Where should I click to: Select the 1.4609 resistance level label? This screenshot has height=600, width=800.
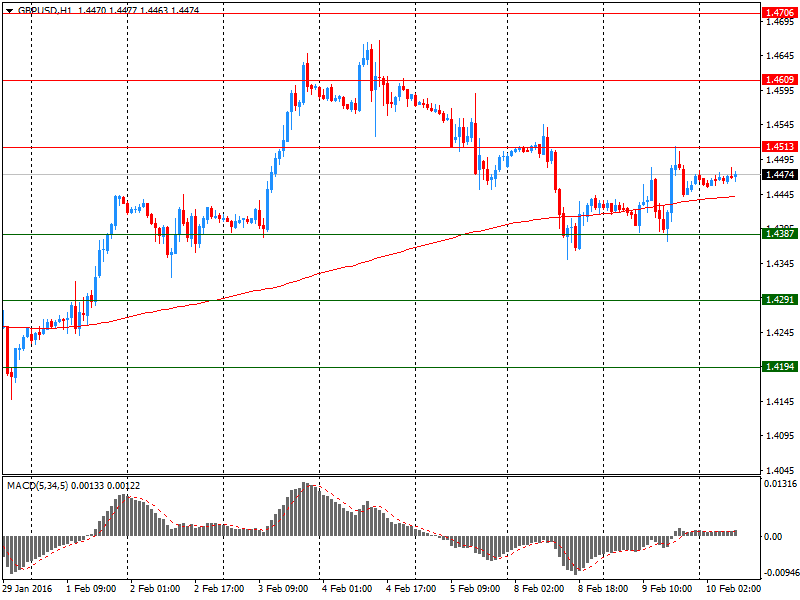coord(780,80)
